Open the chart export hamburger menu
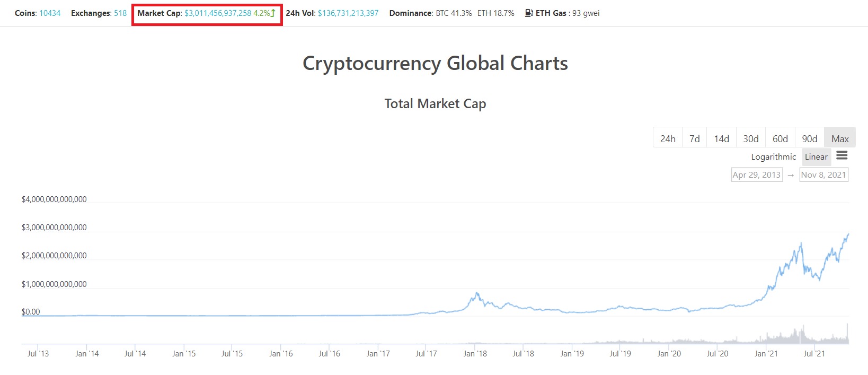The width and height of the screenshot is (868, 375). [x=842, y=155]
